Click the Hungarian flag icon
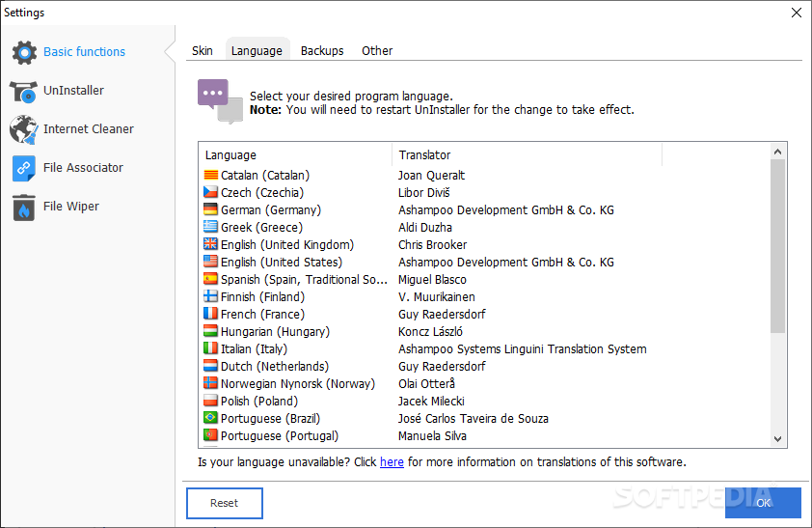The height and width of the screenshot is (528, 812). pyautogui.click(x=210, y=331)
